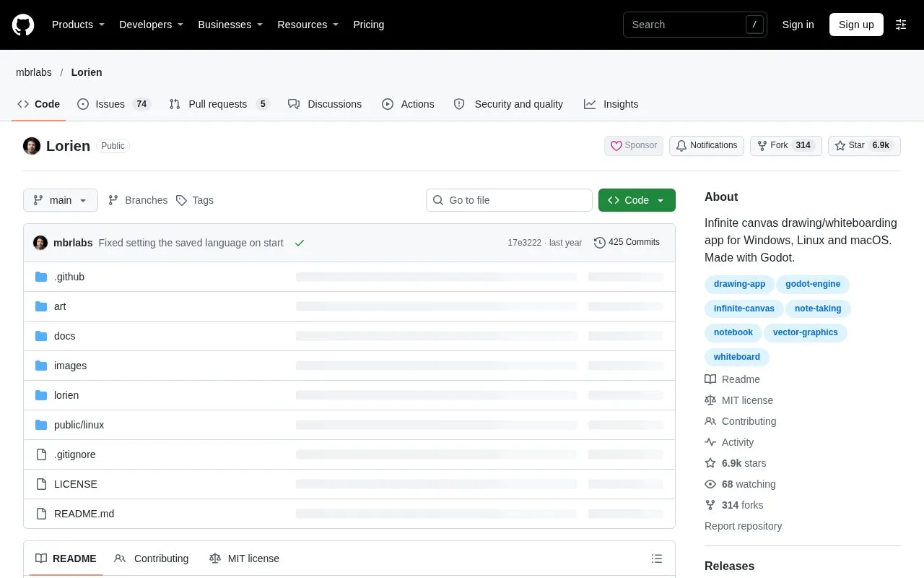The height and width of the screenshot is (578, 924).
Task: Open the Tags list
Action: tap(195, 200)
